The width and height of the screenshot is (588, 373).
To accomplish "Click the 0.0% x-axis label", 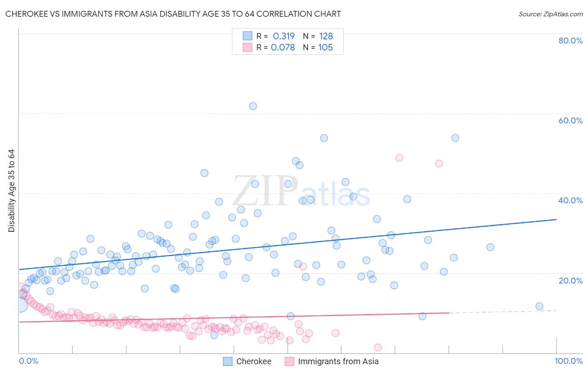I will pos(28,361).
